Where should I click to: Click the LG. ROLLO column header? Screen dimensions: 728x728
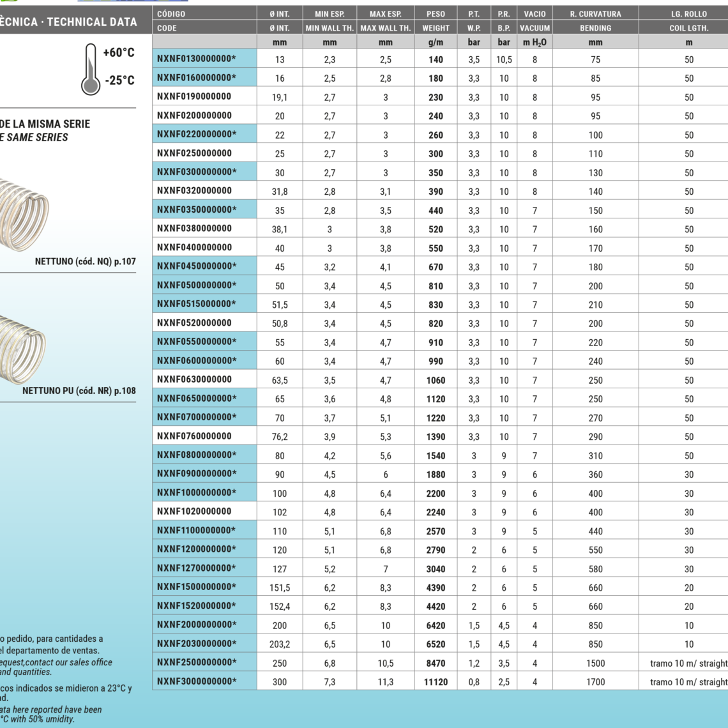688,13
